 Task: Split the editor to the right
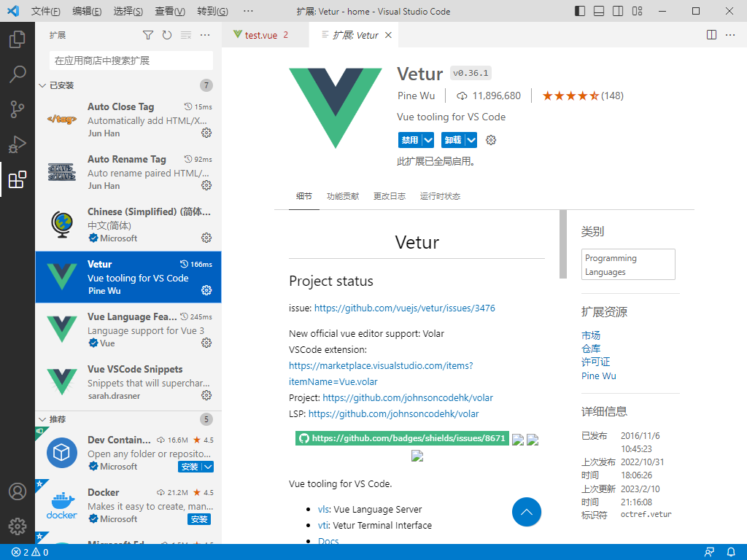pyautogui.click(x=711, y=35)
